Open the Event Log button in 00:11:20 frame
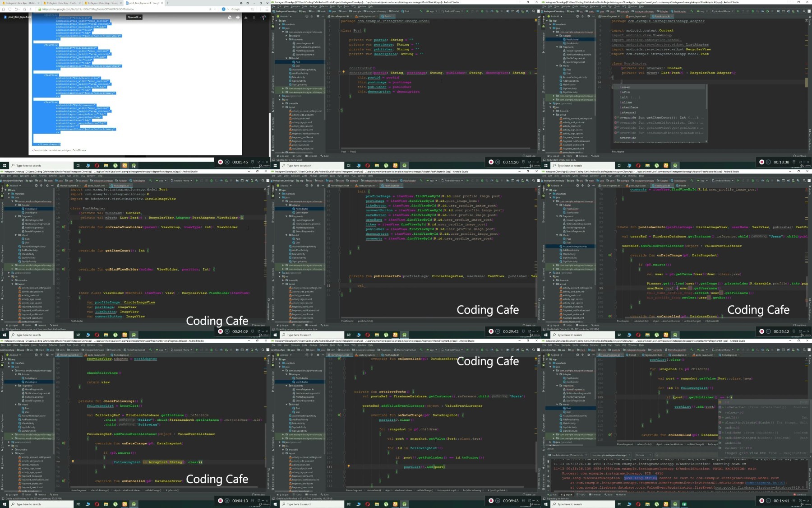Image resolution: width=812 pixels, height=508 pixels. pos(529,156)
